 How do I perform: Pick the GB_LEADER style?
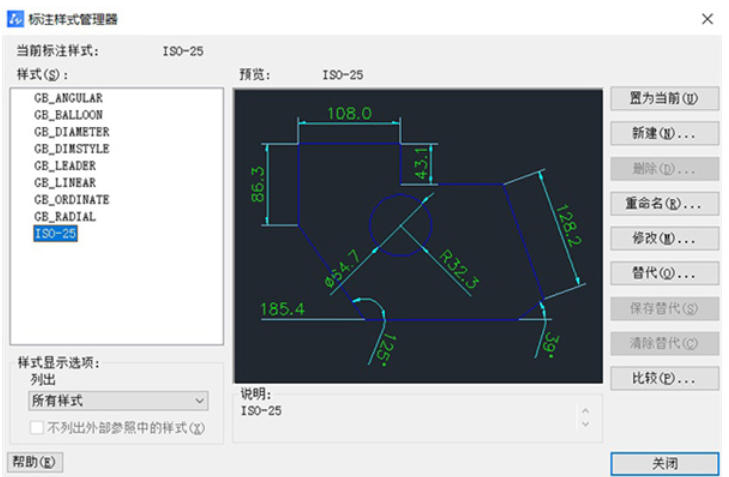pos(65,166)
